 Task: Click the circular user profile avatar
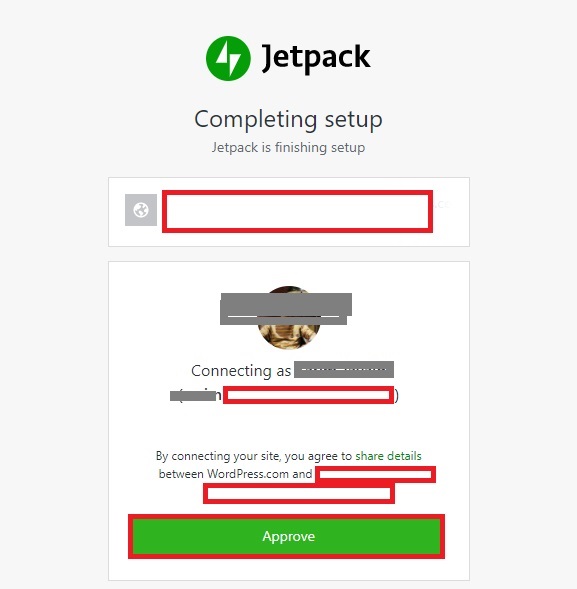pyautogui.click(x=288, y=318)
